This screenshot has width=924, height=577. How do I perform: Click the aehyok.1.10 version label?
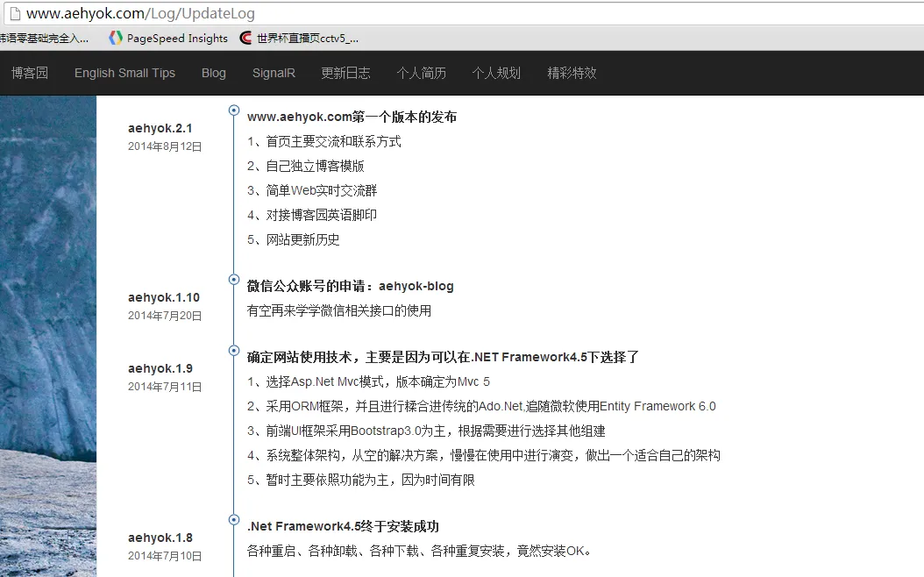coord(164,297)
